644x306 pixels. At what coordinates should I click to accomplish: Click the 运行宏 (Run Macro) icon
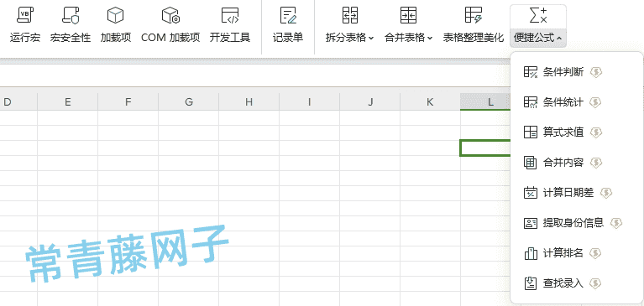(x=25, y=15)
